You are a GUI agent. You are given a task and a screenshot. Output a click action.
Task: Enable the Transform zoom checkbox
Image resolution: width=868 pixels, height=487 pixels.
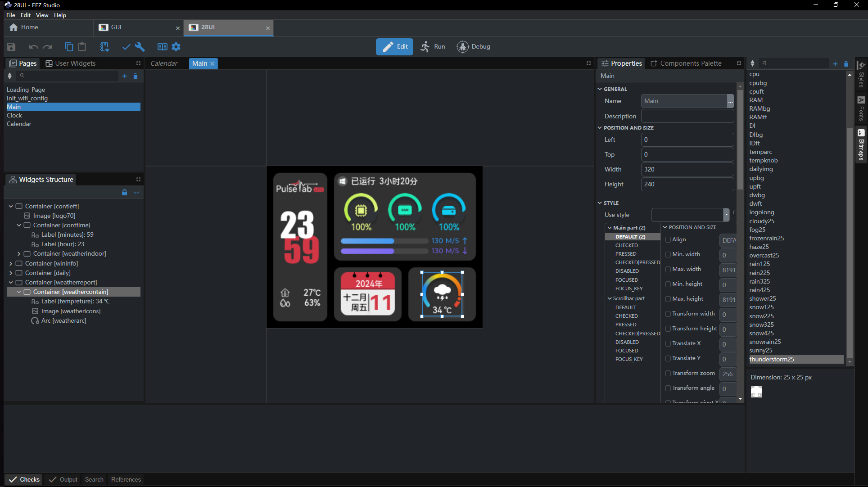(668, 373)
